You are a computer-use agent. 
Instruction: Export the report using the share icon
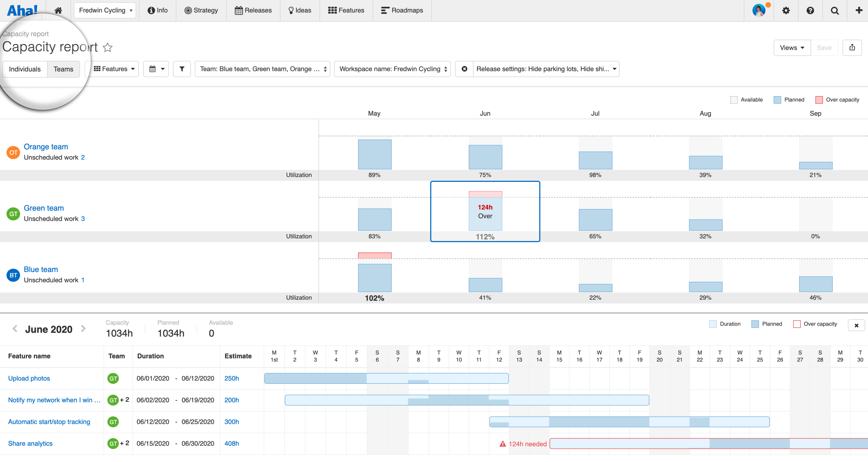pos(852,47)
